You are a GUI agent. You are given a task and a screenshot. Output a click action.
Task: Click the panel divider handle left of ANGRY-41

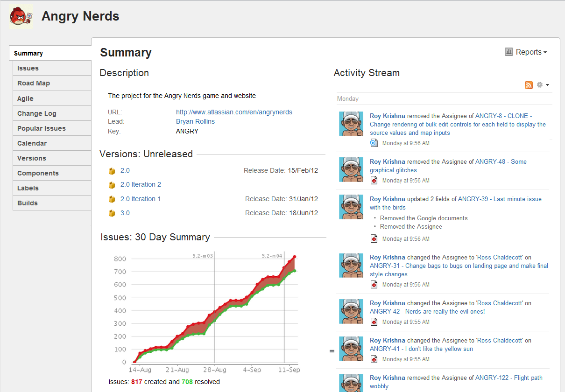(332, 351)
